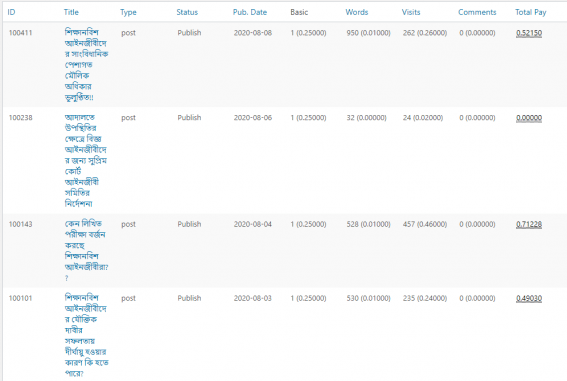
Task: Select visits value 262 (0.26000)
Action: point(425,33)
